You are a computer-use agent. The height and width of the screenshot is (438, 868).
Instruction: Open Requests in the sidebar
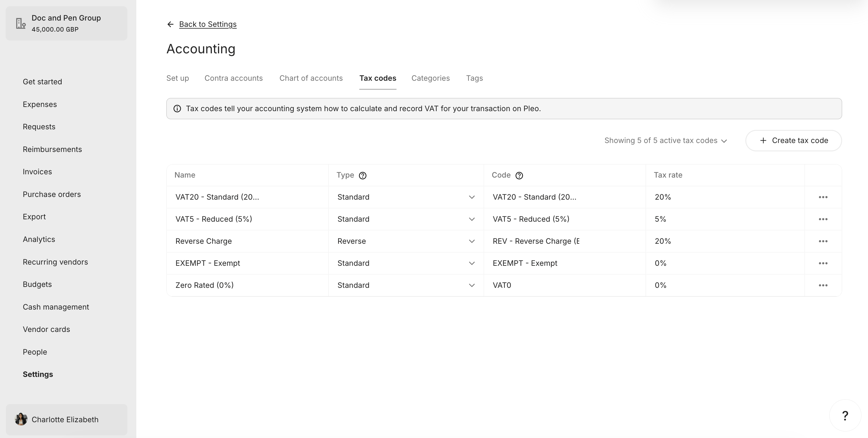click(x=39, y=127)
